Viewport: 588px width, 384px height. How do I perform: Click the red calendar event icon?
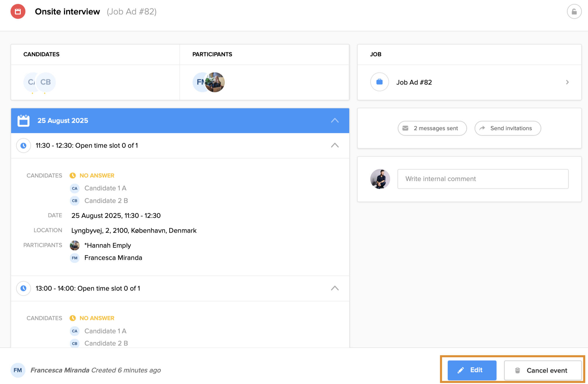click(18, 12)
